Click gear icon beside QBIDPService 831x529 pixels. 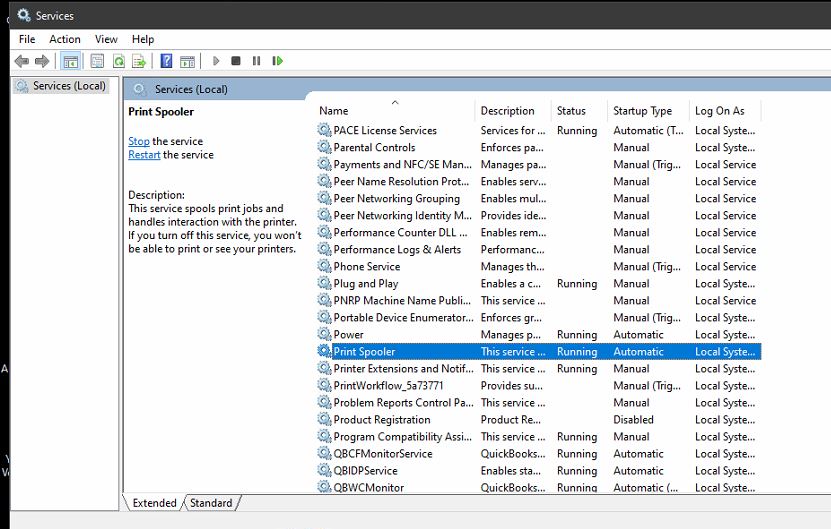(x=324, y=470)
